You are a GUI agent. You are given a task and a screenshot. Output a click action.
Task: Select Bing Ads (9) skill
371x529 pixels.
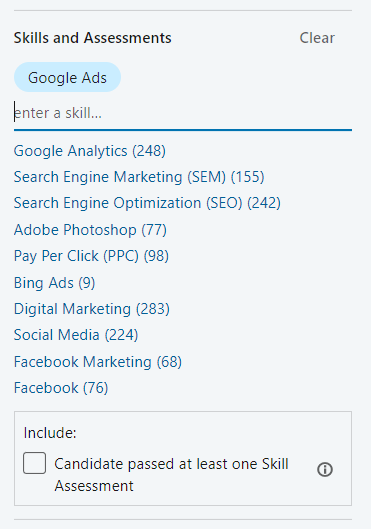coord(54,283)
